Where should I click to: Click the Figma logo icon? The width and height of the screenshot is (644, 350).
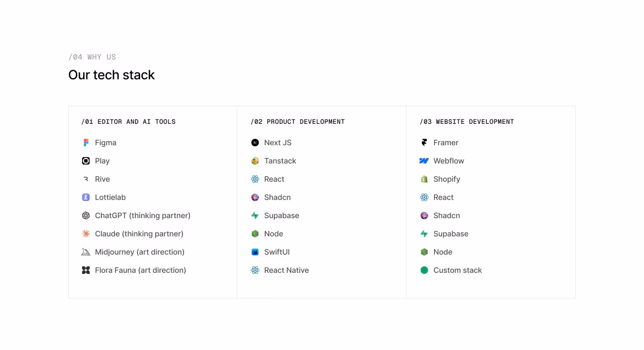click(86, 143)
